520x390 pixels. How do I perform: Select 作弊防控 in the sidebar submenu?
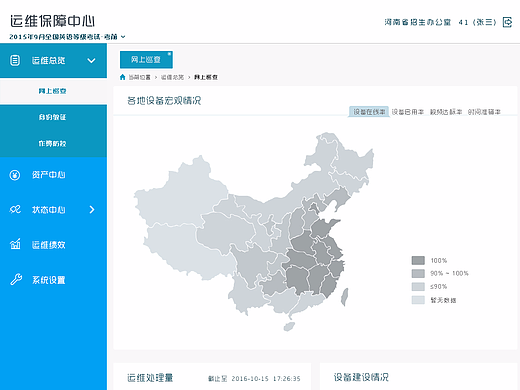coord(53,144)
